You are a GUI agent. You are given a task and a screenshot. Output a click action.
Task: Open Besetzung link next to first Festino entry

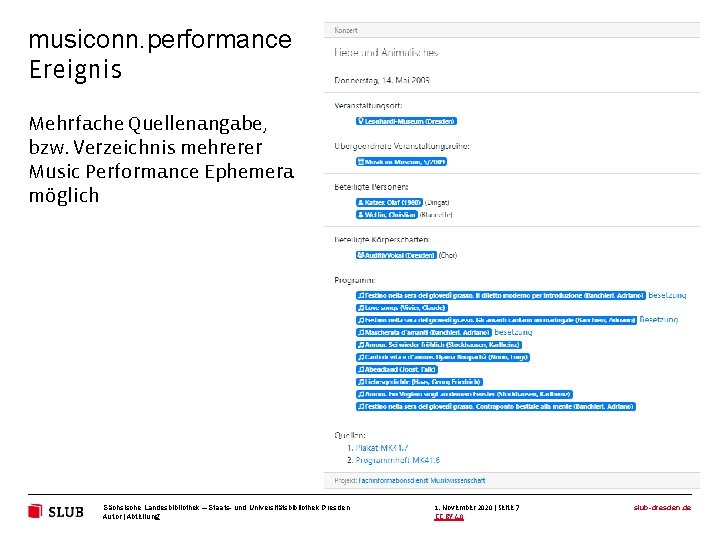point(667,295)
